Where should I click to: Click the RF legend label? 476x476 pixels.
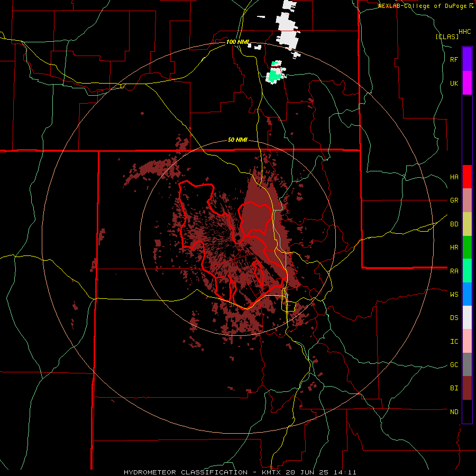coord(454,59)
